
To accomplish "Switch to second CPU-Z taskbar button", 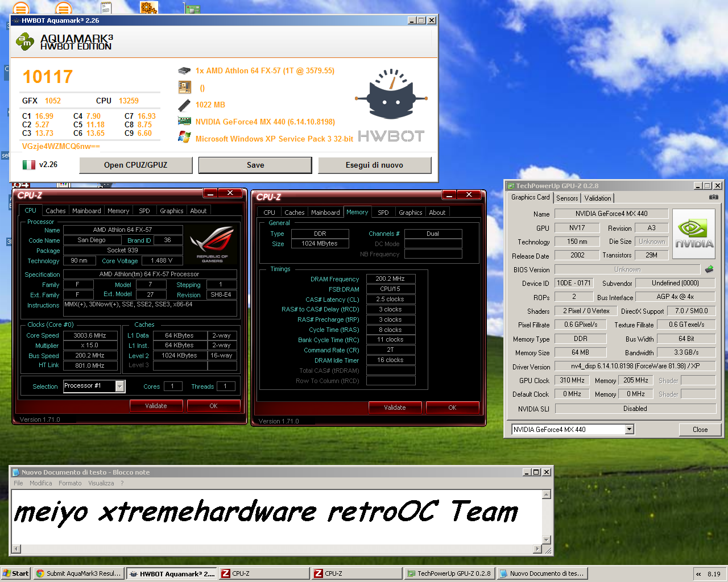I will pos(356,573).
